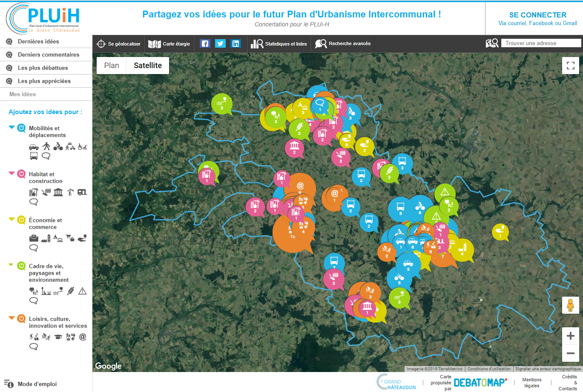583x392 pixels.
Task: Toggle the Habitat et construction power button
Action: click(x=21, y=174)
